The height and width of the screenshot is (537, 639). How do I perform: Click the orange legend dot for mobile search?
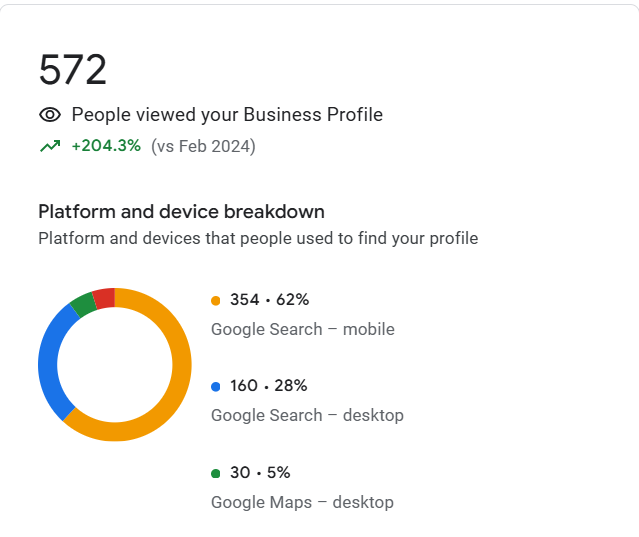pos(216,301)
